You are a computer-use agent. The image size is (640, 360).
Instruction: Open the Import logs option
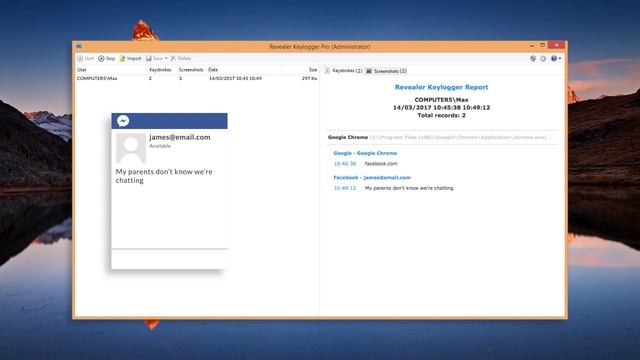pos(130,59)
